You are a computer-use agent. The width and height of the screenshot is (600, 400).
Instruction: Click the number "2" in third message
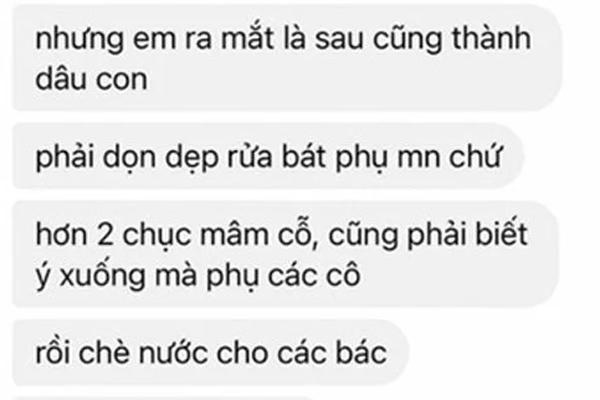tap(105, 235)
